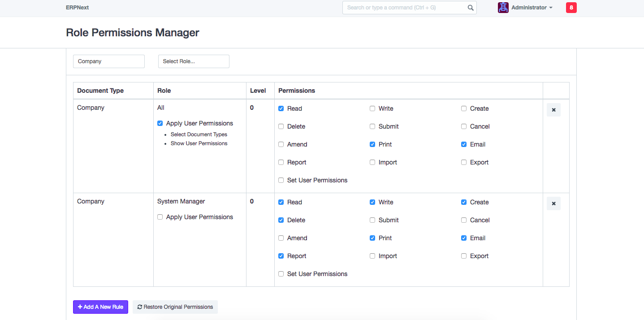Screen dimensions: 644x320
Task: Check Export permission for All role
Action: pyautogui.click(x=464, y=162)
